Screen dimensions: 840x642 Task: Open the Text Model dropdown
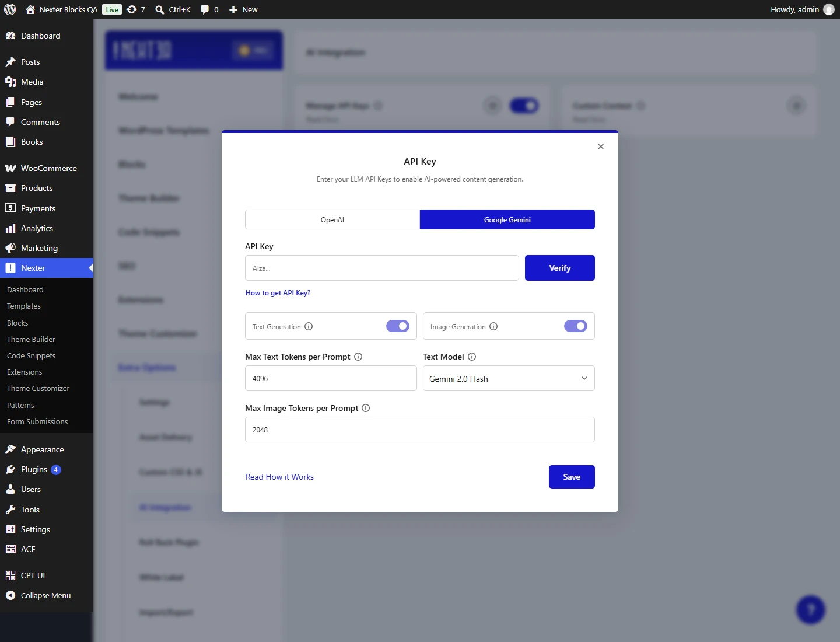[x=509, y=378]
